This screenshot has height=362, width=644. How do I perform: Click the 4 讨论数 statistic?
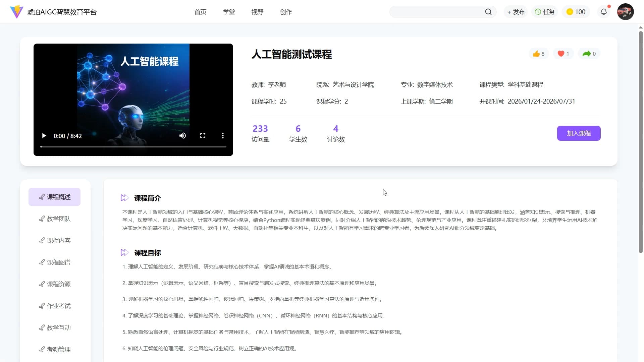click(336, 134)
